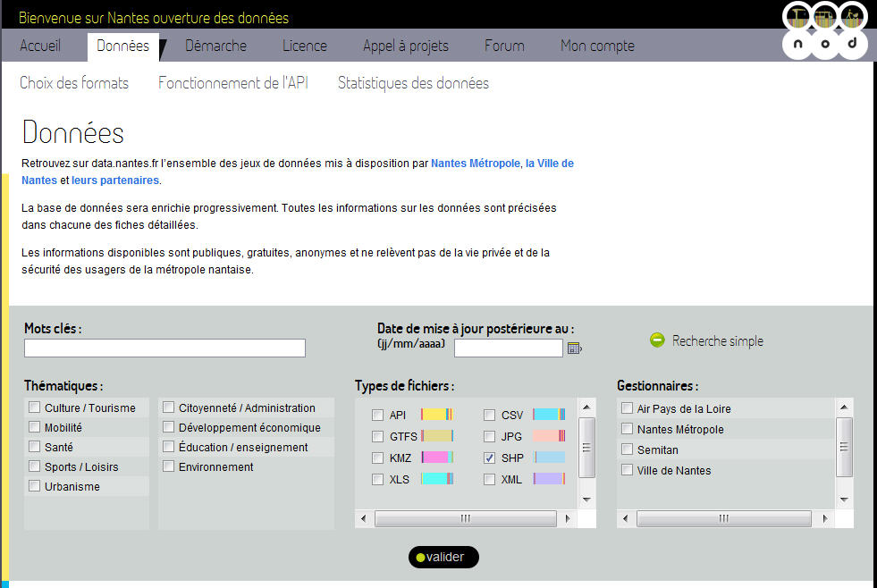Check the CSV file type checkbox

tap(489, 415)
